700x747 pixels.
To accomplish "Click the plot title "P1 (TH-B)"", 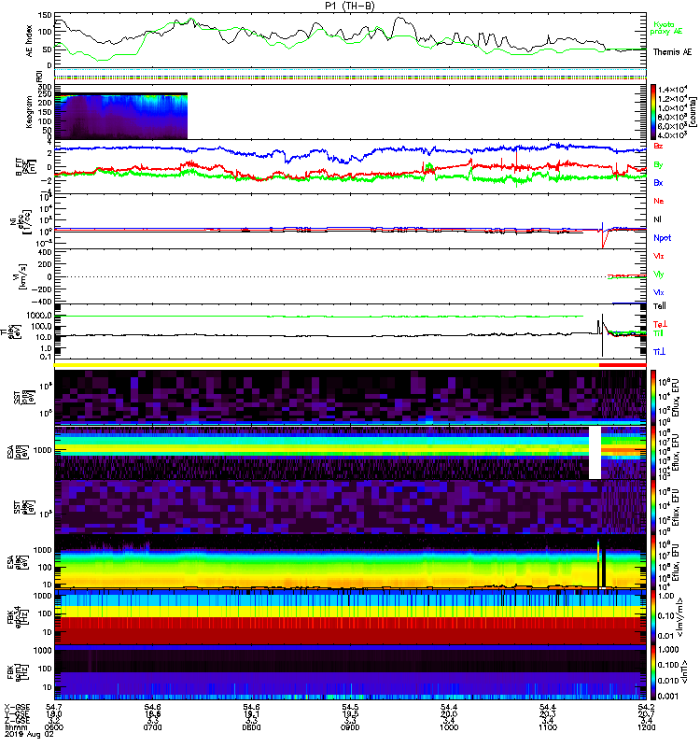I will pos(349,6).
